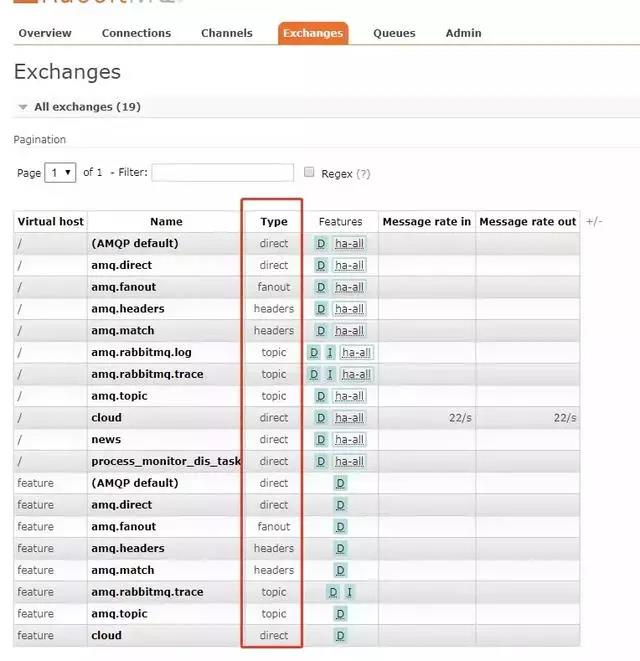Image resolution: width=640 pixels, height=661 pixels.
Task: Open amq.rabbitmq.trace exchange on / vhost
Action: pyautogui.click(x=147, y=374)
